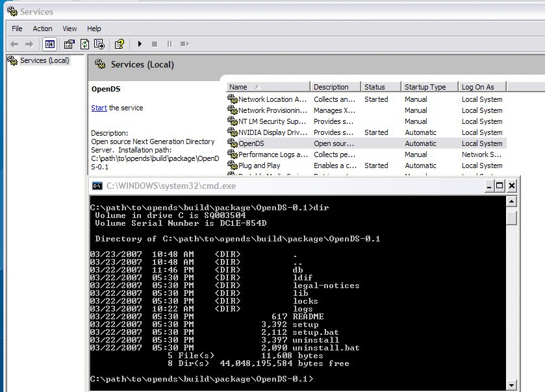Close the cmd.exe window
The image size is (545, 392).
[512, 186]
